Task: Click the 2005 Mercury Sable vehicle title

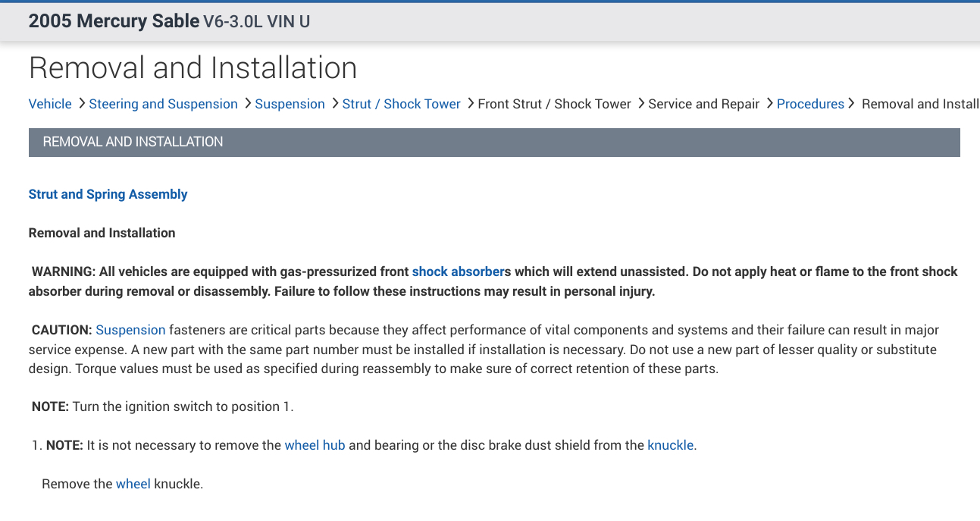Action: coord(114,21)
